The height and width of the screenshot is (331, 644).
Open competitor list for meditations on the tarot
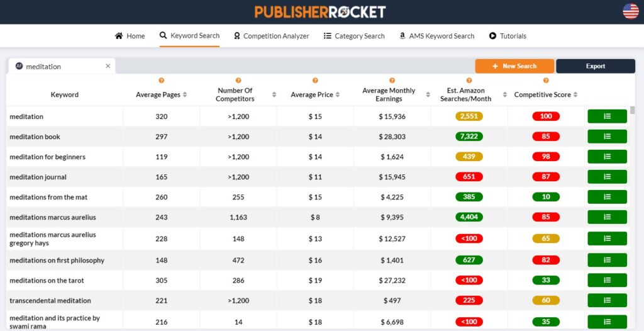pyautogui.click(x=607, y=281)
